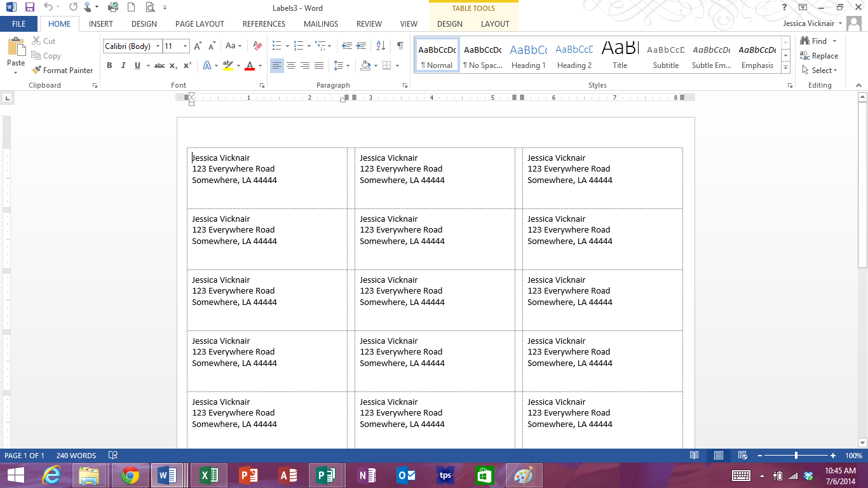This screenshot has height=488, width=868.
Task: Click the Sort icon in Paragraph group
Action: pyautogui.click(x=380, y=46)
